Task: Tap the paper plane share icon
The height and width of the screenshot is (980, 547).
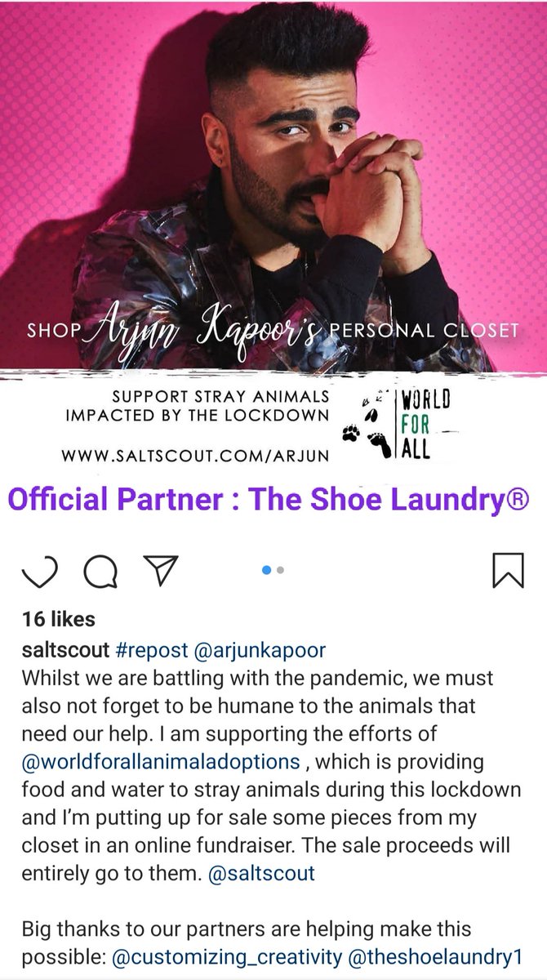Action: coord(161,571)
